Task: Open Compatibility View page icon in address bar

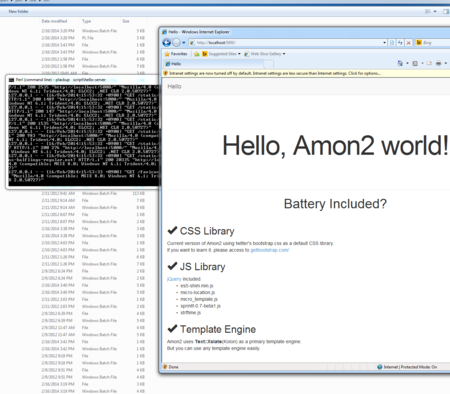Action: tap(392, 43)
